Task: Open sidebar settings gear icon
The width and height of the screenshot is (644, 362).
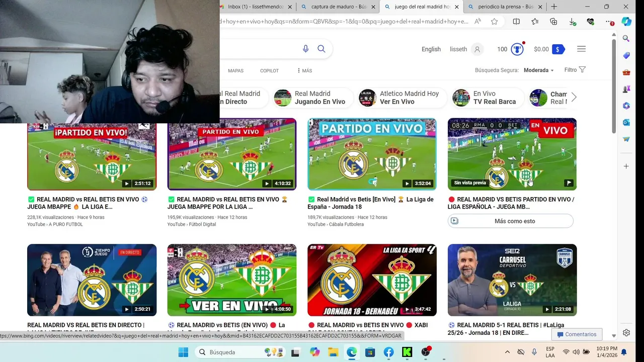Action: (626, 333)
